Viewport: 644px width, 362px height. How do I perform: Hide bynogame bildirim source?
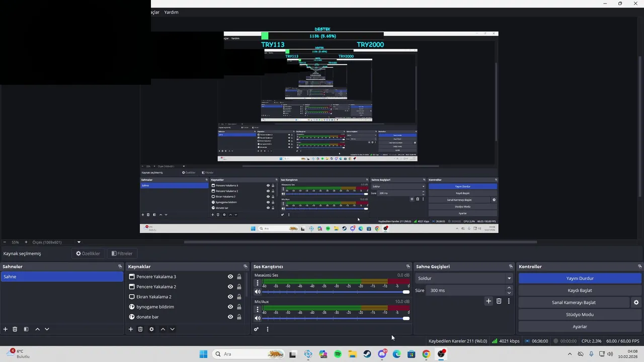point(230,307)
